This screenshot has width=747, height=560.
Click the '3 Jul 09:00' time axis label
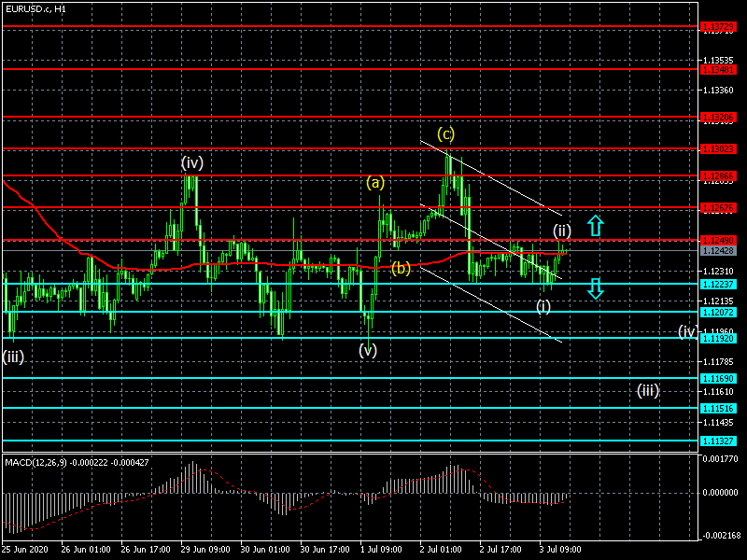coord(560,549)
